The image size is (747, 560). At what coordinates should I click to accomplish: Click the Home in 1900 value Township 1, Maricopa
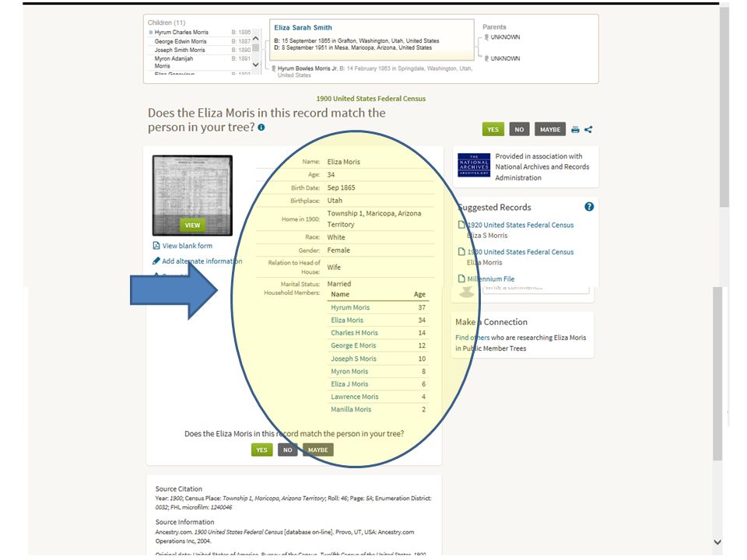(x=374, y=219)
